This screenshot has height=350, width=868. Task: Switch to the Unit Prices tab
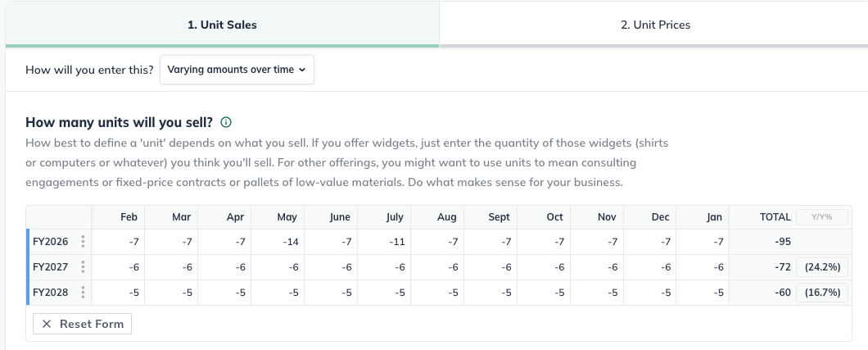(x=655, y=25)
